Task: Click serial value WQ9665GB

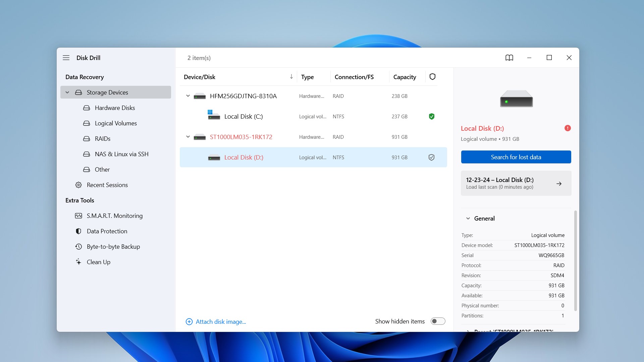Action: pos(551,255)
